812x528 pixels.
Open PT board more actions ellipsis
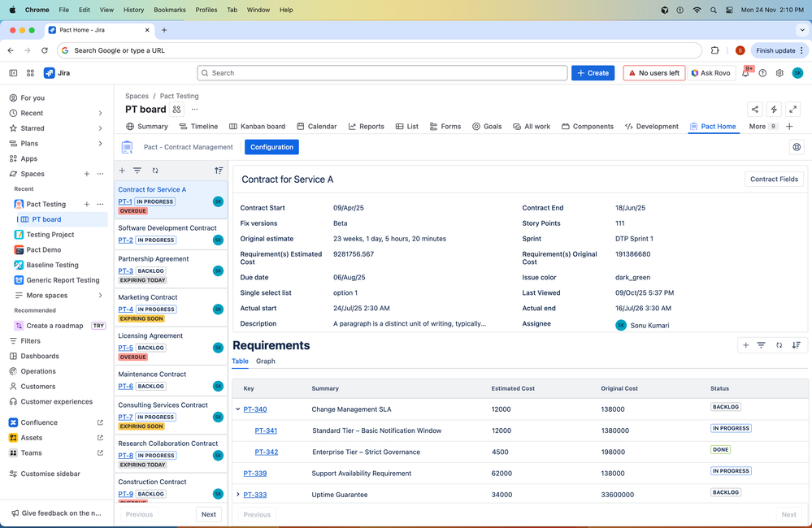[x=195, y=109]
